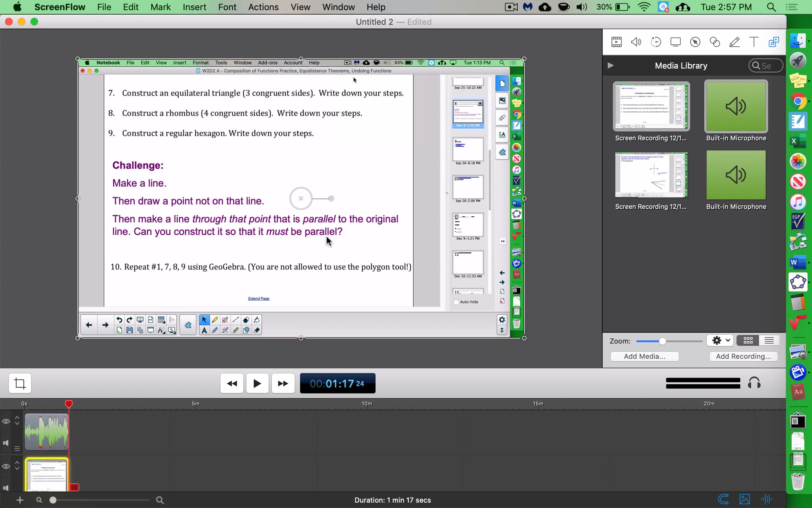
Task: Open the Actions menu
Action: pos(263,7)
